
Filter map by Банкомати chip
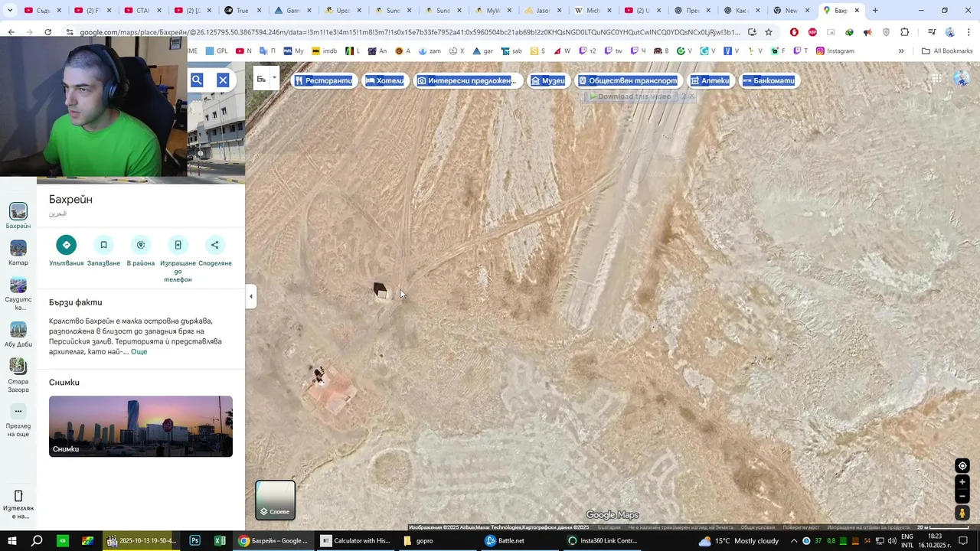(769, 80)
